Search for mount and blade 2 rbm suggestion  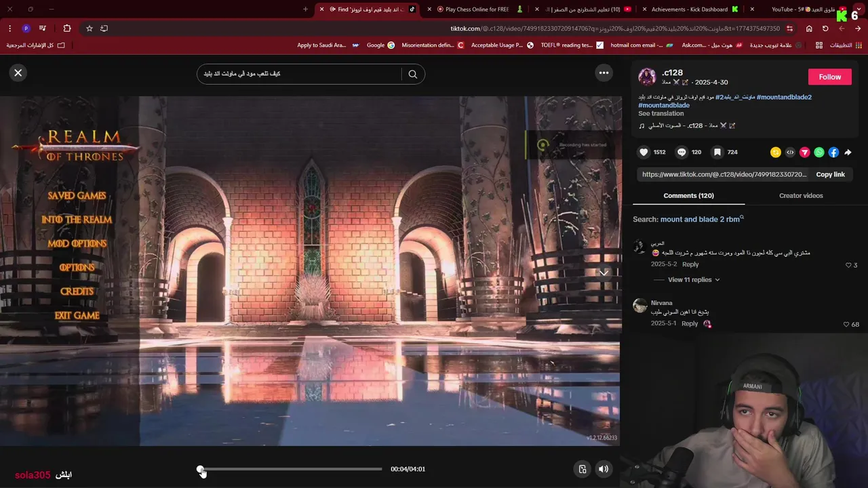(702, 219)
